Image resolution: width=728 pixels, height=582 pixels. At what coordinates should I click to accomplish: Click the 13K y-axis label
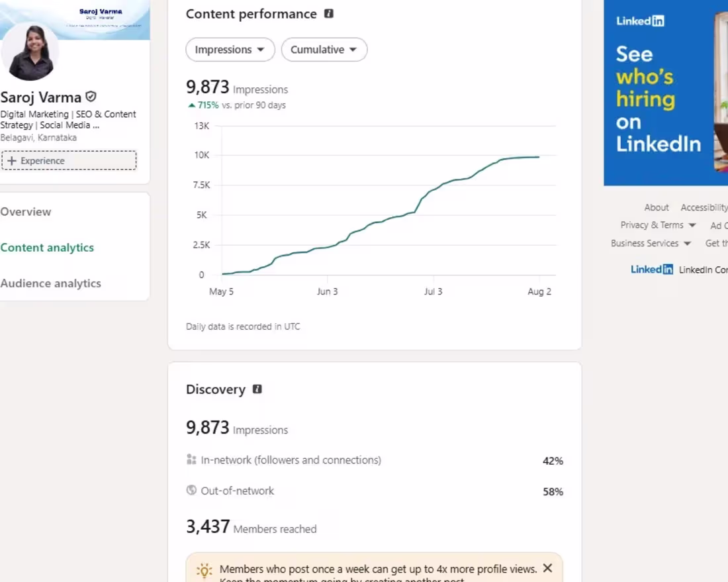(201, 126)
